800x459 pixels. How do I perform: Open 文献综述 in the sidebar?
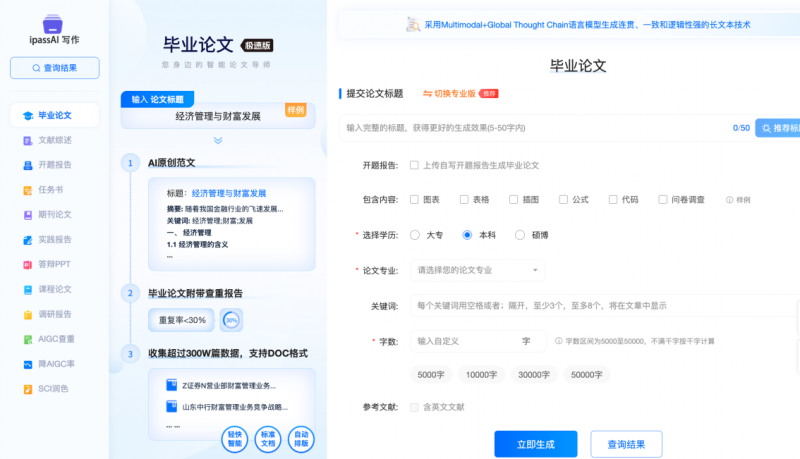[55, 140]
